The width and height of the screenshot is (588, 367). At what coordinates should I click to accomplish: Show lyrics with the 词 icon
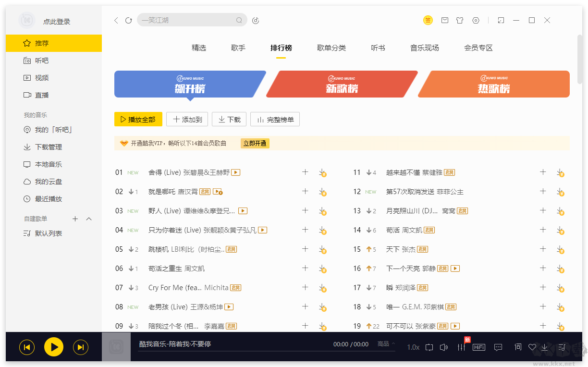click(x=518, y=347)
